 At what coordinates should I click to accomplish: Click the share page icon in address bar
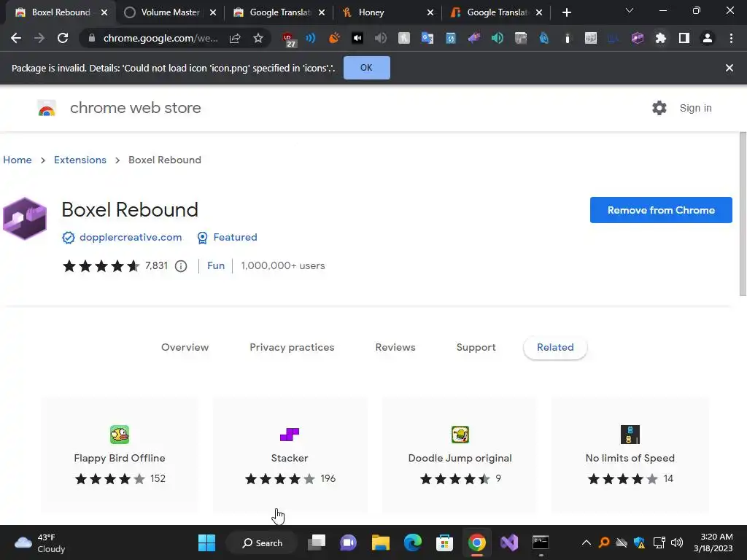point(235,38)
